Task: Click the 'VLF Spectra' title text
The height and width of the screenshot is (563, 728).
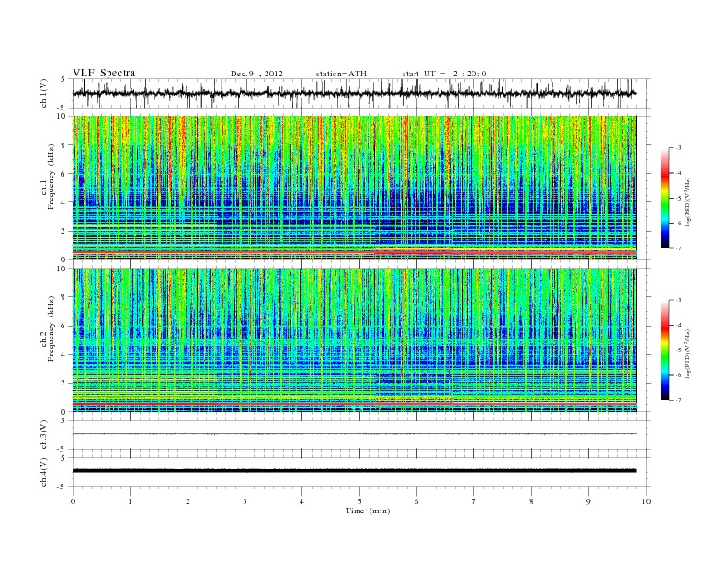Action: (104, 73)
